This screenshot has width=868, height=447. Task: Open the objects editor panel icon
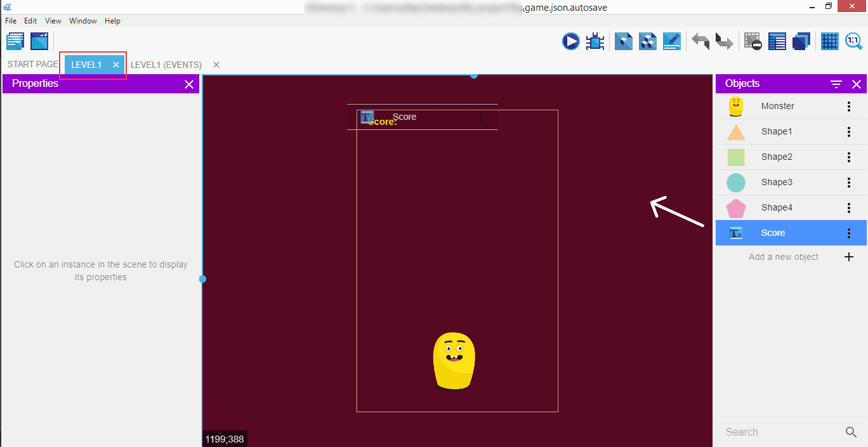624,42
